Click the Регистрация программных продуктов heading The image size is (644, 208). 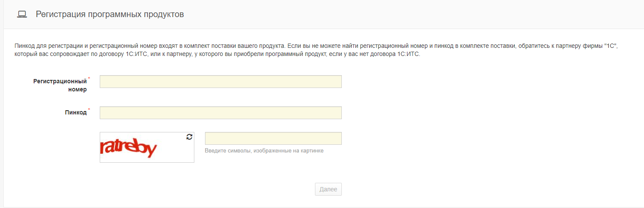pyautogui.click(x=110, y=14)
